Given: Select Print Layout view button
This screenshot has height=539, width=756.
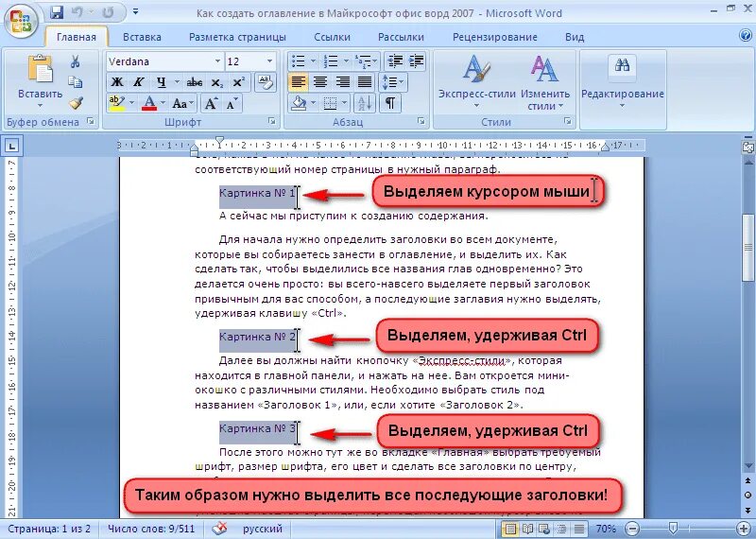Looking at the screenshot, I should tap(510, 529).
